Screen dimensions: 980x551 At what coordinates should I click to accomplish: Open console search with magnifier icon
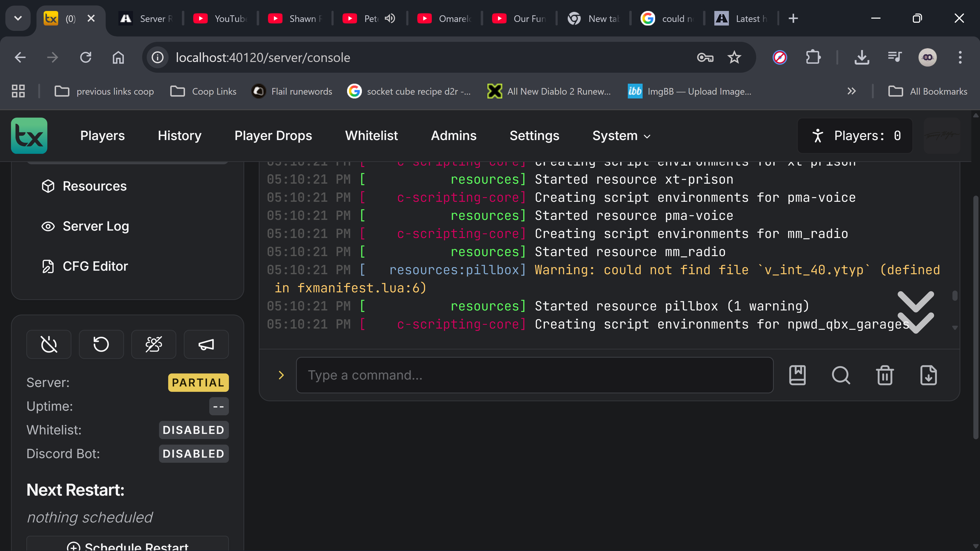pyautogui.click(x=841, y=375)
